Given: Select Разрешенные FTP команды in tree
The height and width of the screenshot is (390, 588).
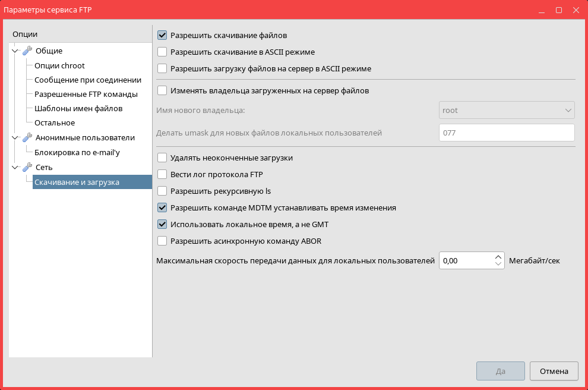Looking at the screenshot, I should click(x=86, y=95).
